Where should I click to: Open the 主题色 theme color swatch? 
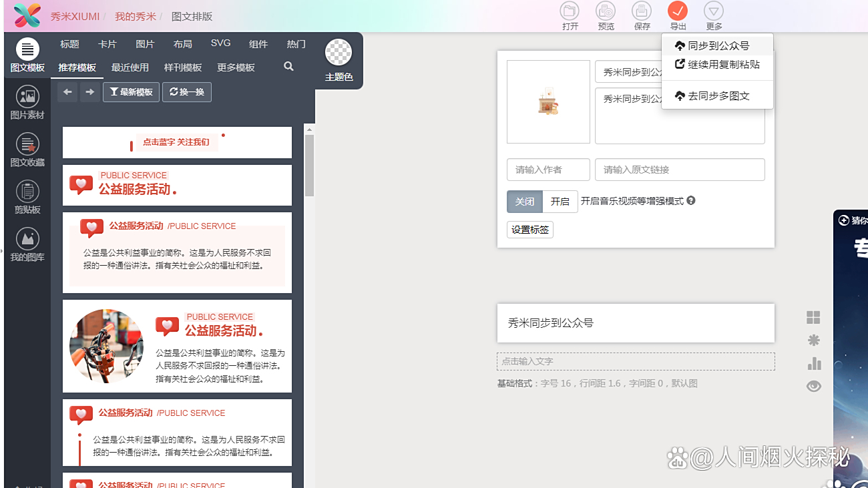click(339, 53)
